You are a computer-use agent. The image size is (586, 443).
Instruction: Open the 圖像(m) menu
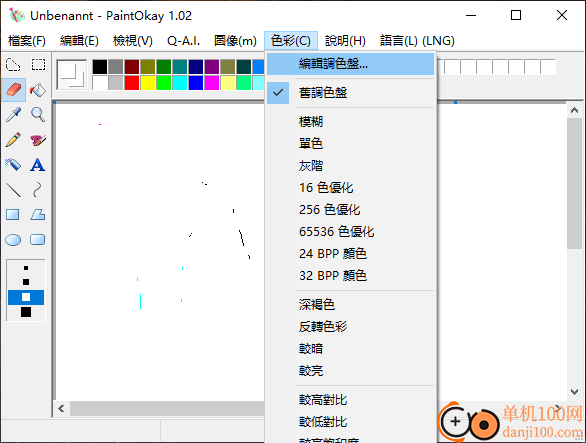pyautogui.click(x=235, y=40)
